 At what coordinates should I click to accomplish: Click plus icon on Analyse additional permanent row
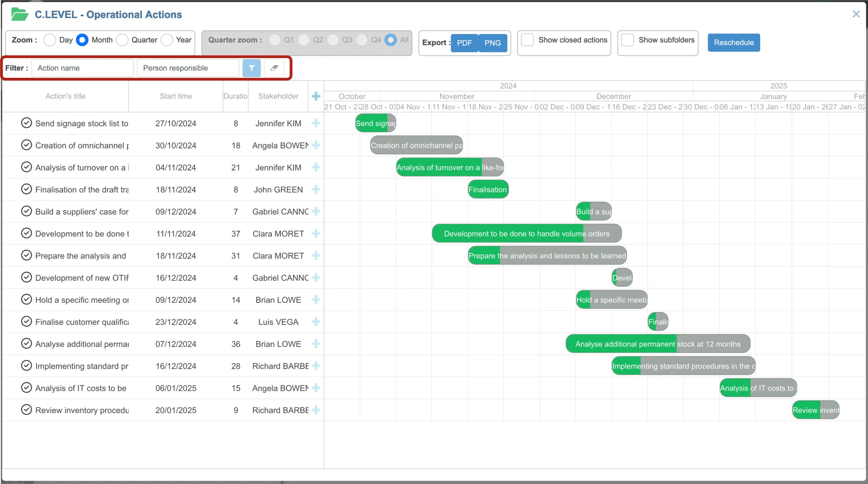316,344
